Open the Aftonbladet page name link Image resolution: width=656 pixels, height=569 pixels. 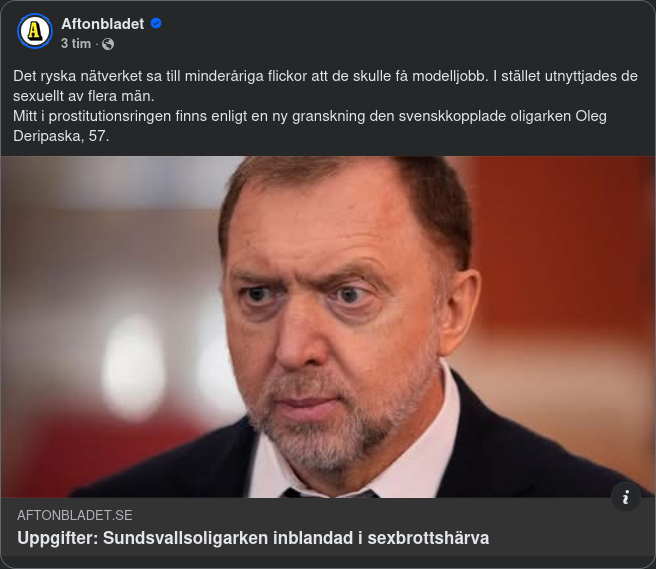(x=103, y=23)
